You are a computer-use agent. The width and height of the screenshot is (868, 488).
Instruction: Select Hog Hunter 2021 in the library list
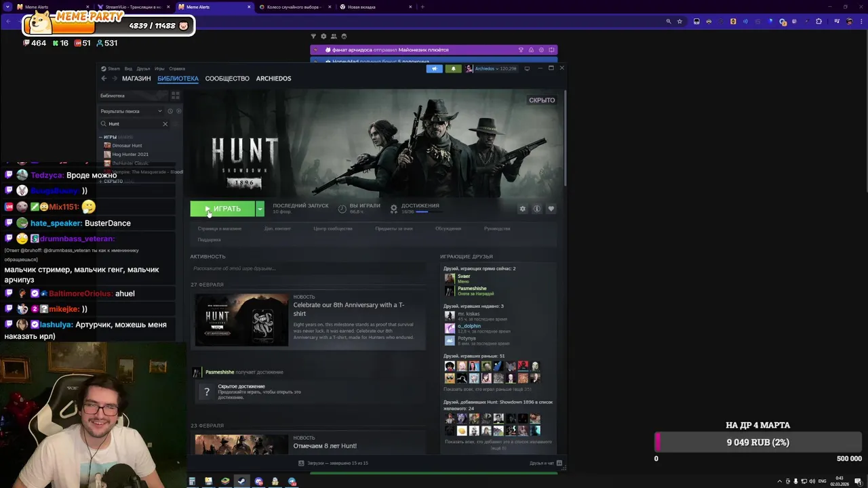point(130,155)
